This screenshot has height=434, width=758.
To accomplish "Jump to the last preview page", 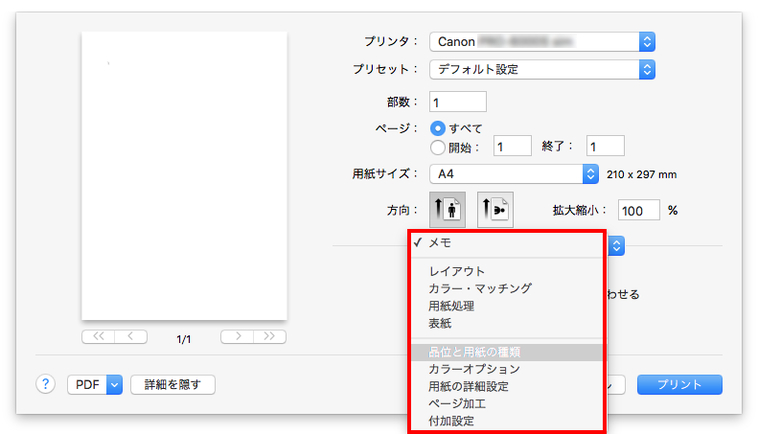I will [x=270, y=337].
